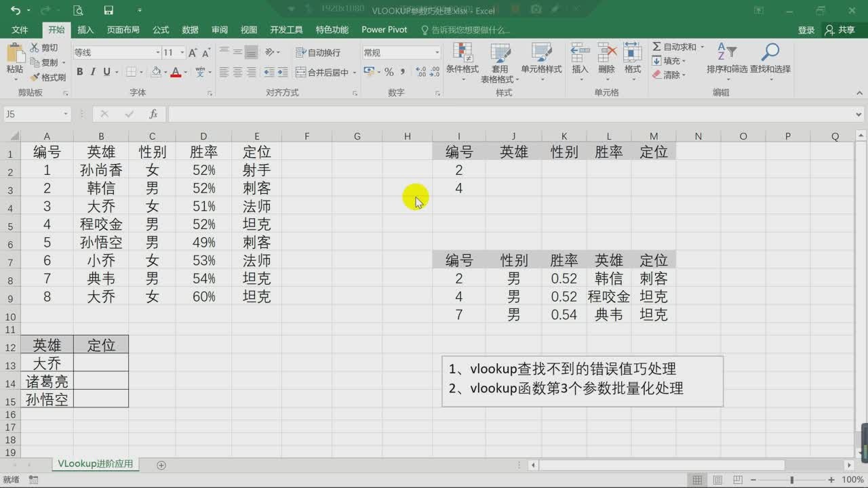Click the Insert cells (插入) icon
868x488 pixels.
click(x=580, y=52)
